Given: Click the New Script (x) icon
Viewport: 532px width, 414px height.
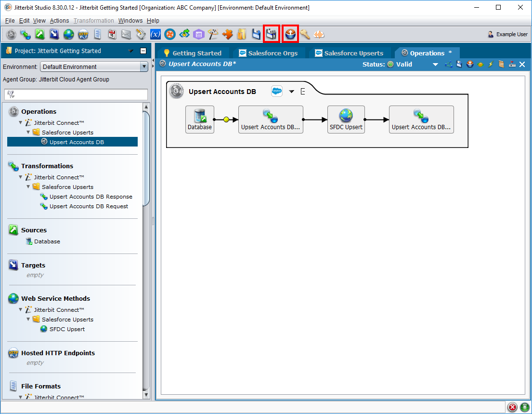Looking at the screenshot, I should point(155,34).
